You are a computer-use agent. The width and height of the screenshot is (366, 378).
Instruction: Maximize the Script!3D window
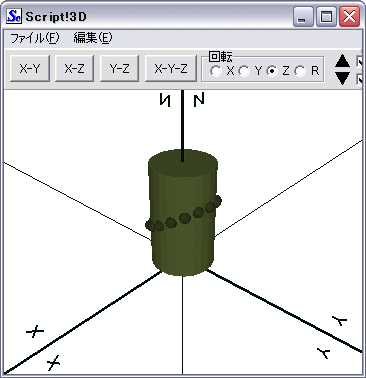point(326,16)
